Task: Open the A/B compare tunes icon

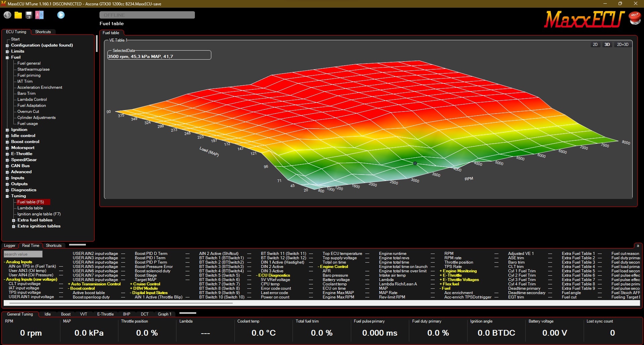Action: [40, 15]
